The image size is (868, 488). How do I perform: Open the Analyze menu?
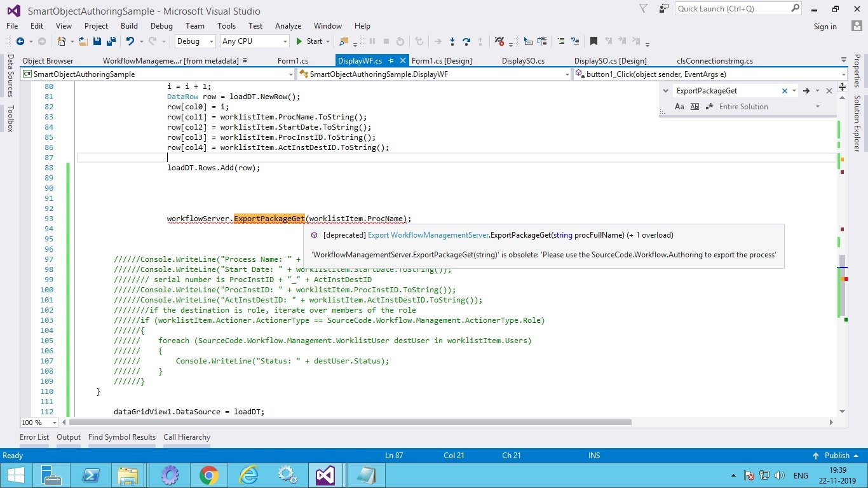(x=288, y=26)
